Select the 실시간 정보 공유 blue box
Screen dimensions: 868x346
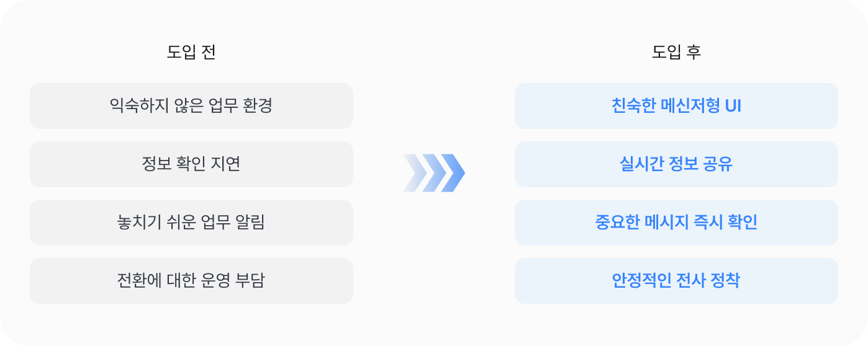tap(676, 164)
